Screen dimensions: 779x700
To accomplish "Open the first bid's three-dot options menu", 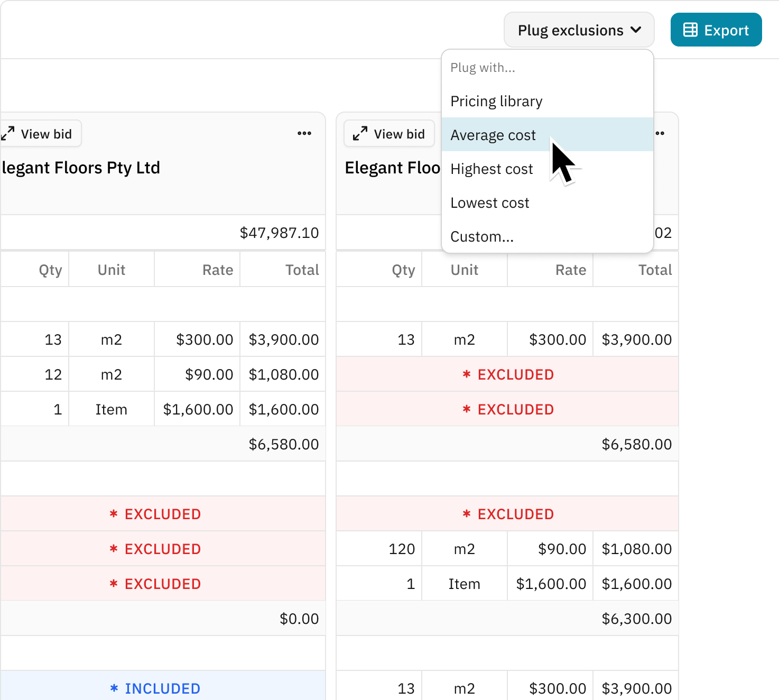I will (304, 133).
